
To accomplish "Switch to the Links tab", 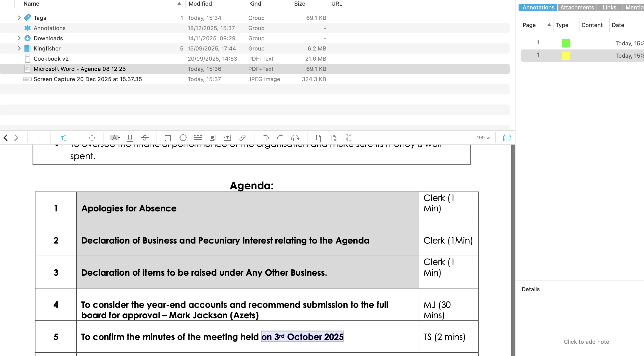I will pyautogui.click(x=609, y=7).
